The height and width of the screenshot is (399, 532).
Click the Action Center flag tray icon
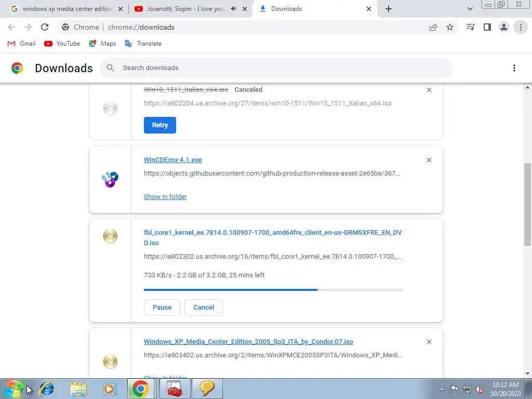[454, 389]
